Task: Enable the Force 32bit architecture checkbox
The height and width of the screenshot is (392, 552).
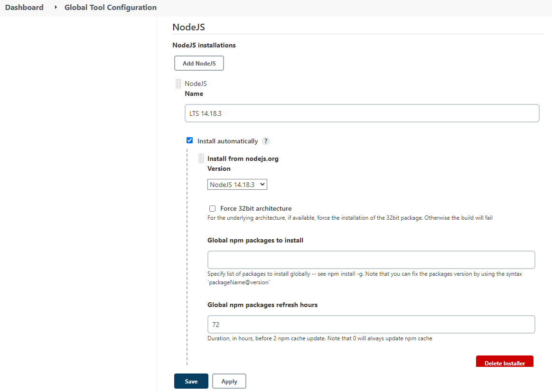Action: click(x=212, y=209)
